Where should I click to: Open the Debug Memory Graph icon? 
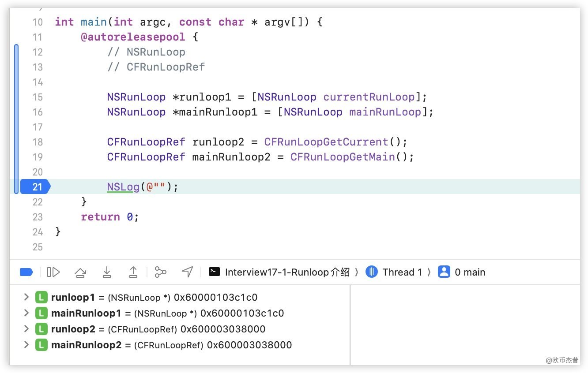coord(160,272)
